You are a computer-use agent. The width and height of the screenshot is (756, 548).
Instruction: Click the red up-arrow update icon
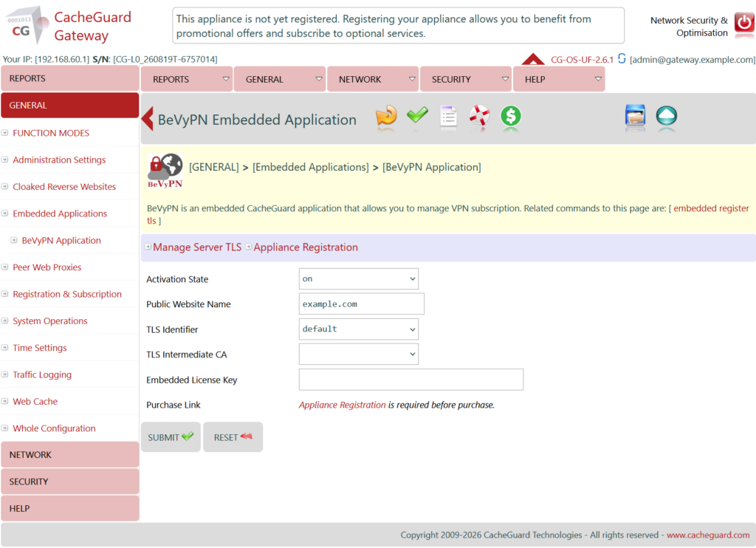(533, 59)
